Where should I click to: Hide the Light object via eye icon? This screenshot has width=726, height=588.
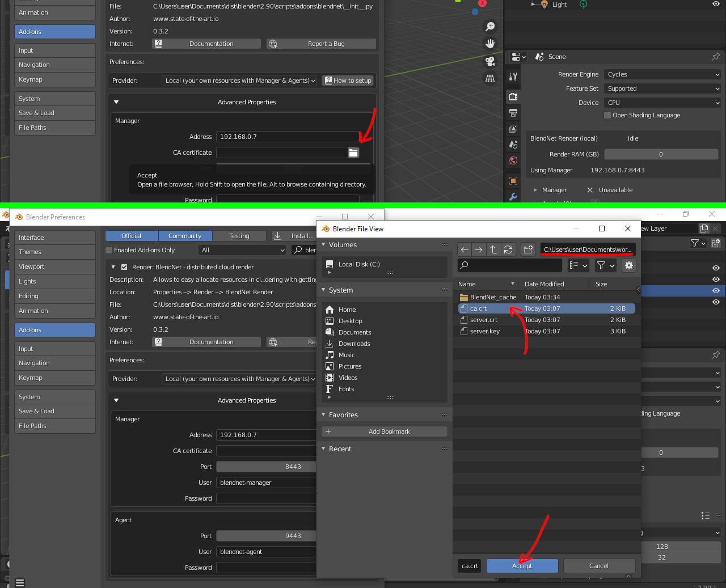pos(716,4)
